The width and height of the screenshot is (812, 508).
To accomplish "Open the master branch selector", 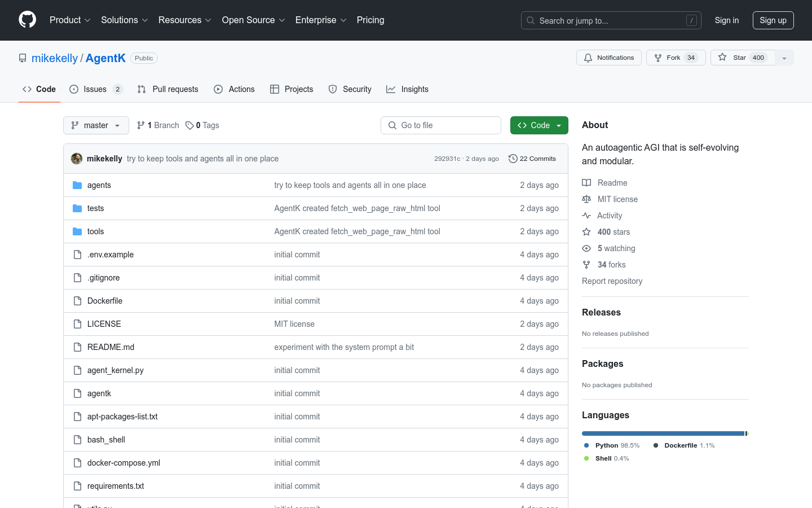I will (96, 125).
